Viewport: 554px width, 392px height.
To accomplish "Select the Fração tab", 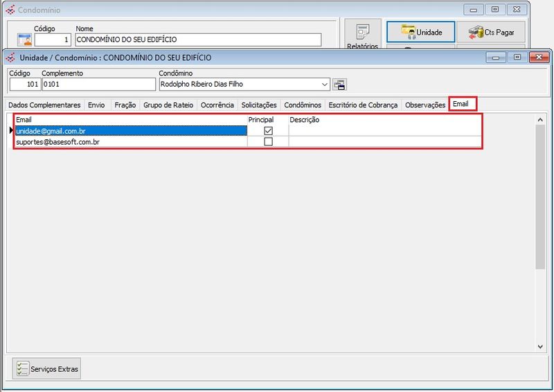I will tap(125, 105).
